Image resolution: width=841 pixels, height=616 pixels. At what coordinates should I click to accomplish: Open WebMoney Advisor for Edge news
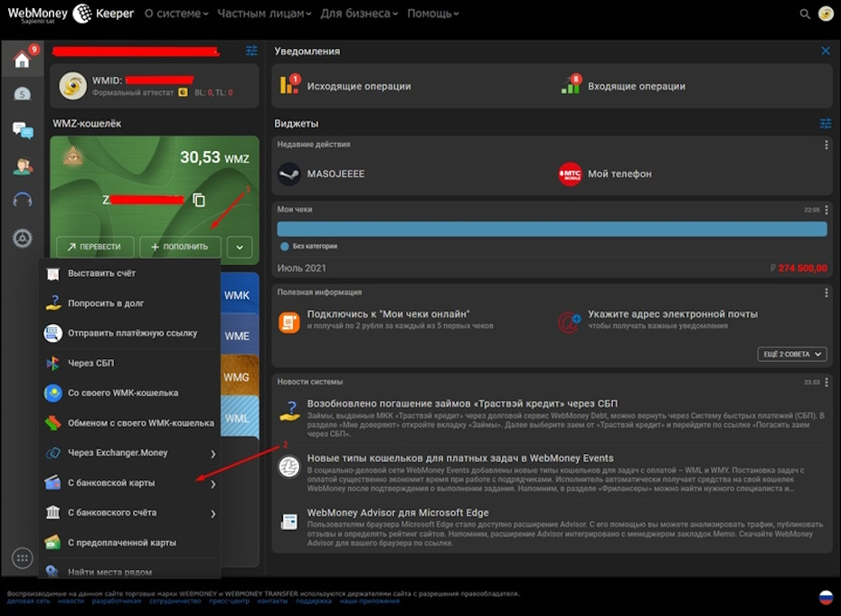pyautogui.click(x=397, y=513)
